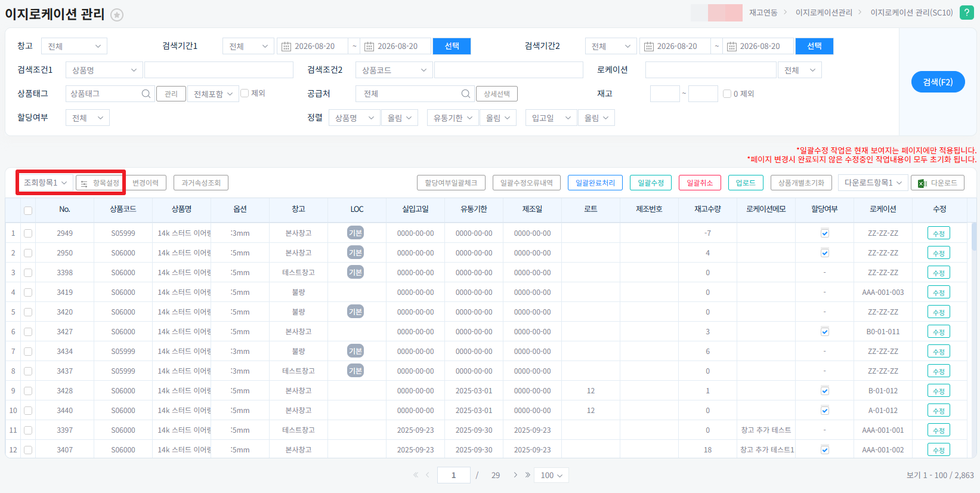Viewport: 980px width, 493px height.
Task: Open 유통기한 sort dropdown
Action: point(453,118)
